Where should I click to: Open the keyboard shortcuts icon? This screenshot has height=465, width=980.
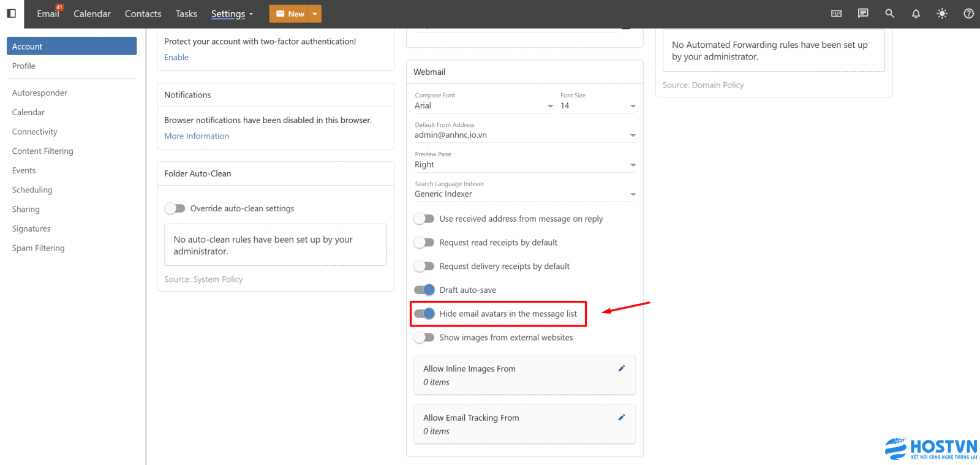tap(836, 13)
